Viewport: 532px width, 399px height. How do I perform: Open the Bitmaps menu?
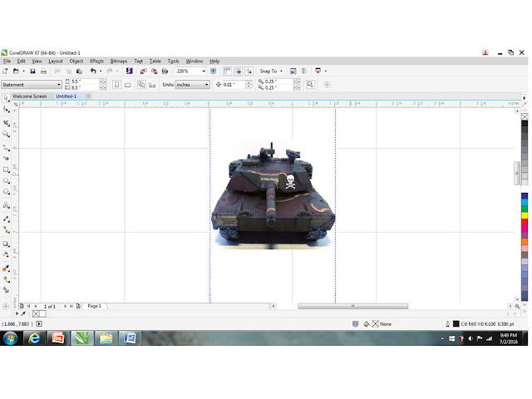pyautogui.click(x=119, y=61)
